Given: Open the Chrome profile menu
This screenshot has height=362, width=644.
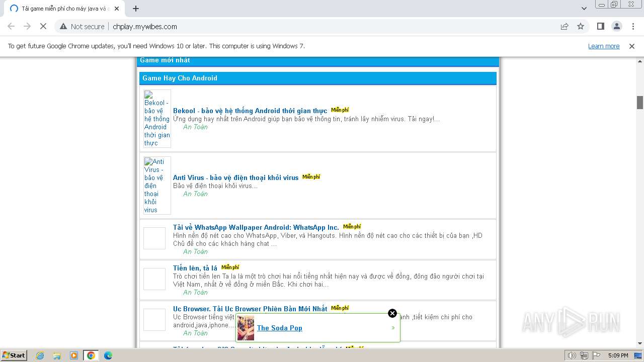Looking at the screenshot, I should [616, 26].
